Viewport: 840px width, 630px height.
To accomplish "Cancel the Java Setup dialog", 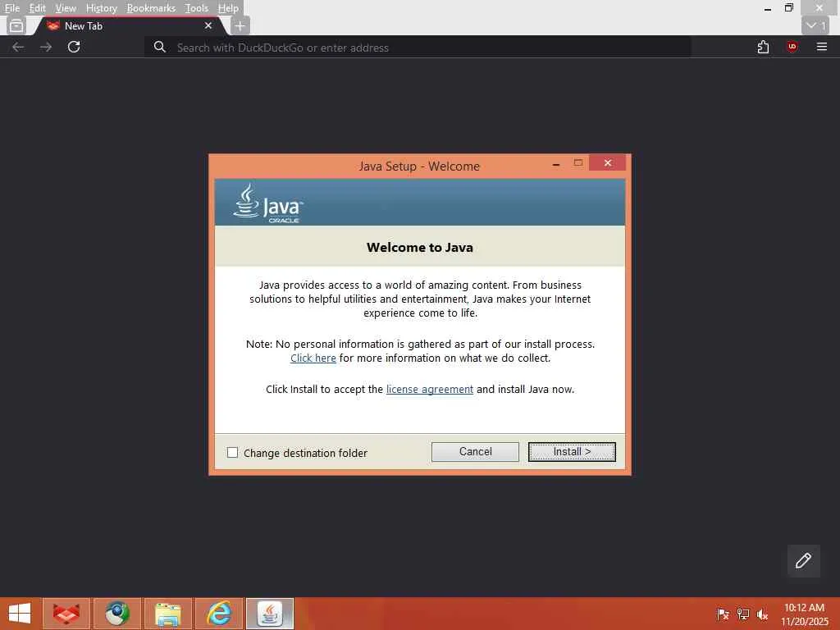I will coord(475,452).
